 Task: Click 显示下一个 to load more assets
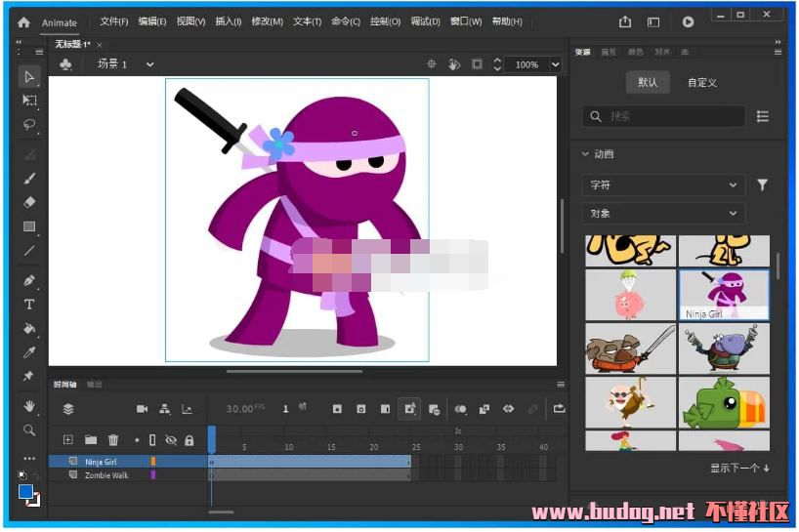tap(738, 469)
